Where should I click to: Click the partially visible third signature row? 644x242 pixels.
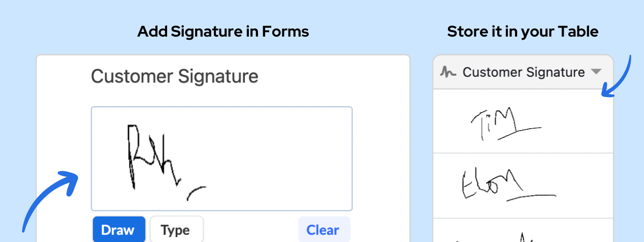pos(523,231)
